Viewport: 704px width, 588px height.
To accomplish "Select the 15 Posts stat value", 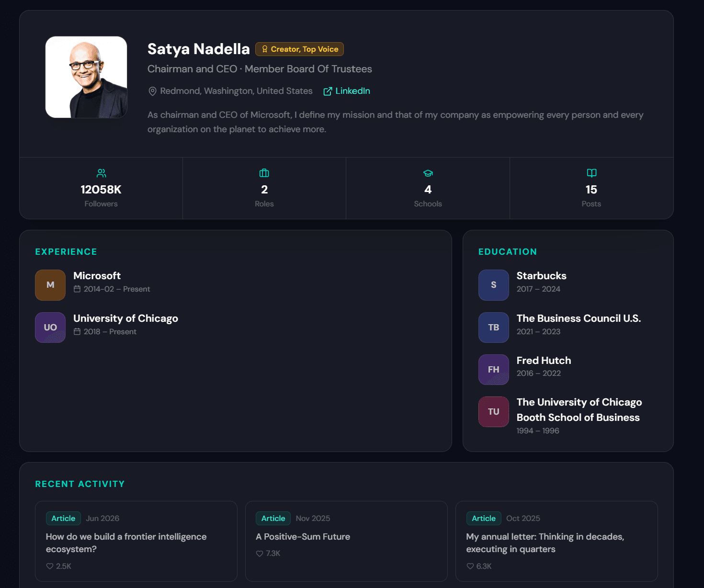I will click(591, 190).
